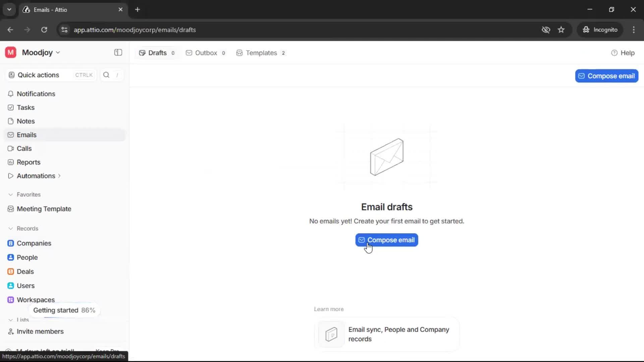Open the Moodjoy workspace dropdown
This screenshot has height=362, width=644.
pyautogui.click(x=41, y=53)
